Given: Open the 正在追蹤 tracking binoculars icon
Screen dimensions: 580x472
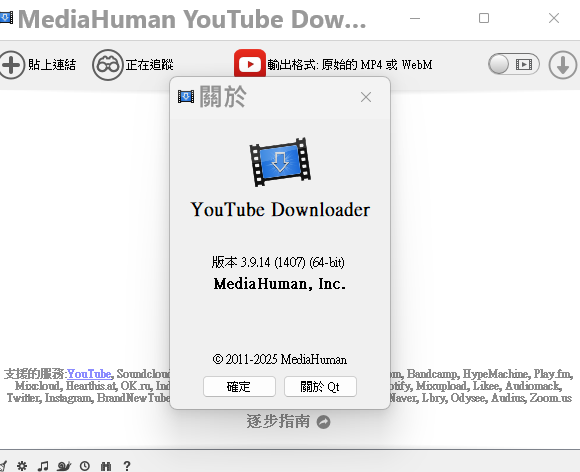Looking at the screenshot, I should pyautogui.click(x=108, y=65).
